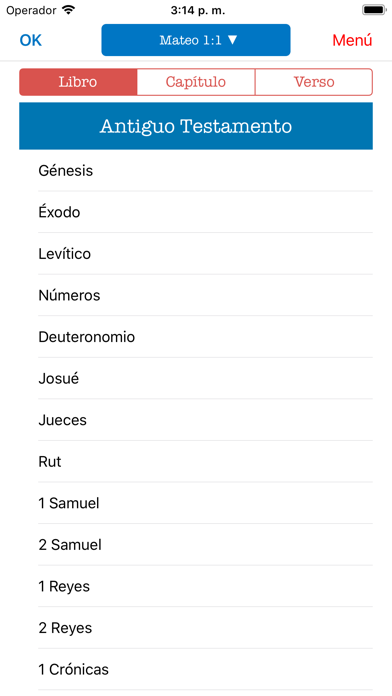Pick the book Números
The image size is (392, 696).
point(196,295)
